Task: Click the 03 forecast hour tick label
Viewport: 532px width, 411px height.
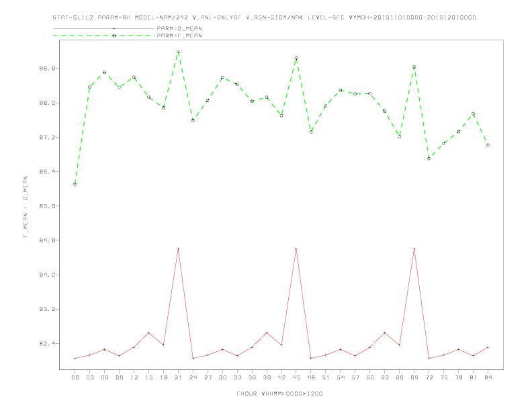Action: click(89, 377)
